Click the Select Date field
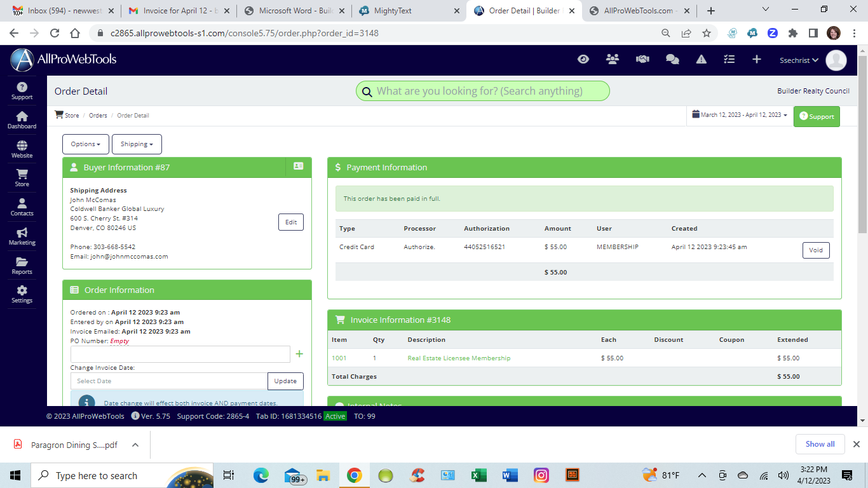Screen dimensions: 868x488 click(x=169, y=381)
